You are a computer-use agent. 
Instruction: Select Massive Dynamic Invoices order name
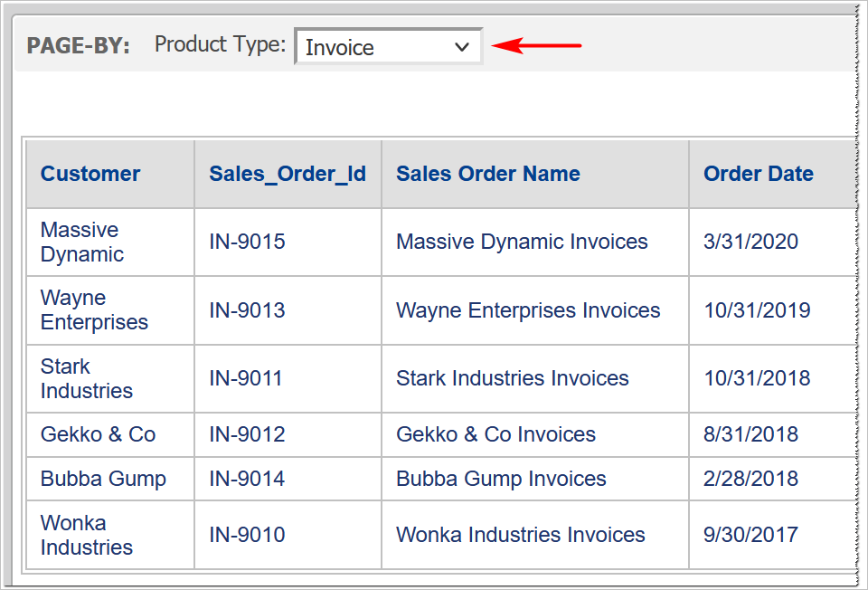522,242
